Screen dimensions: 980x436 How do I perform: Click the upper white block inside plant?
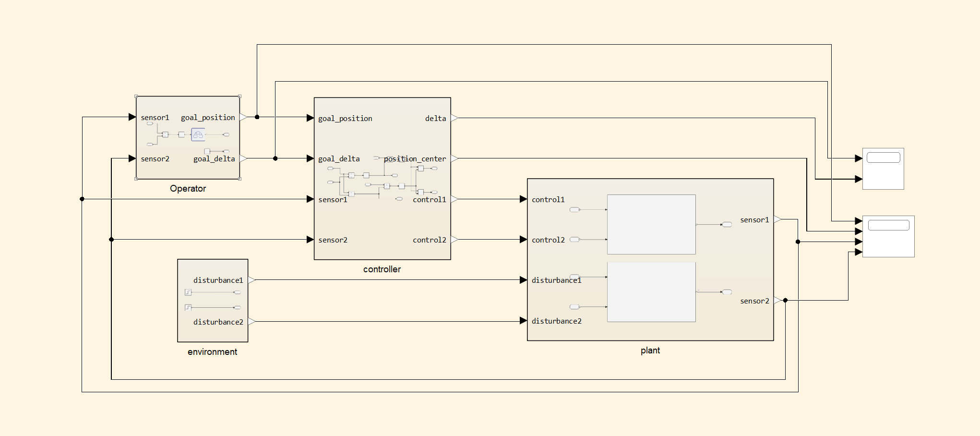(651, 224)
